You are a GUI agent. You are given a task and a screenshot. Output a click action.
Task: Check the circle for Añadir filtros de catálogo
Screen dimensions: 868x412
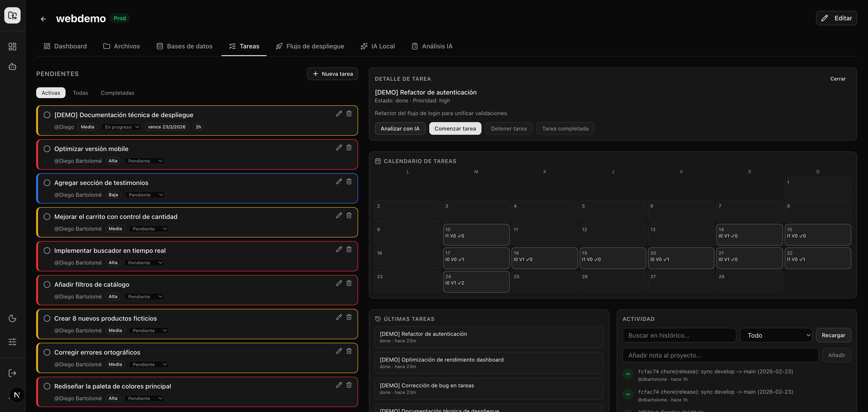[x=47, y=284]
